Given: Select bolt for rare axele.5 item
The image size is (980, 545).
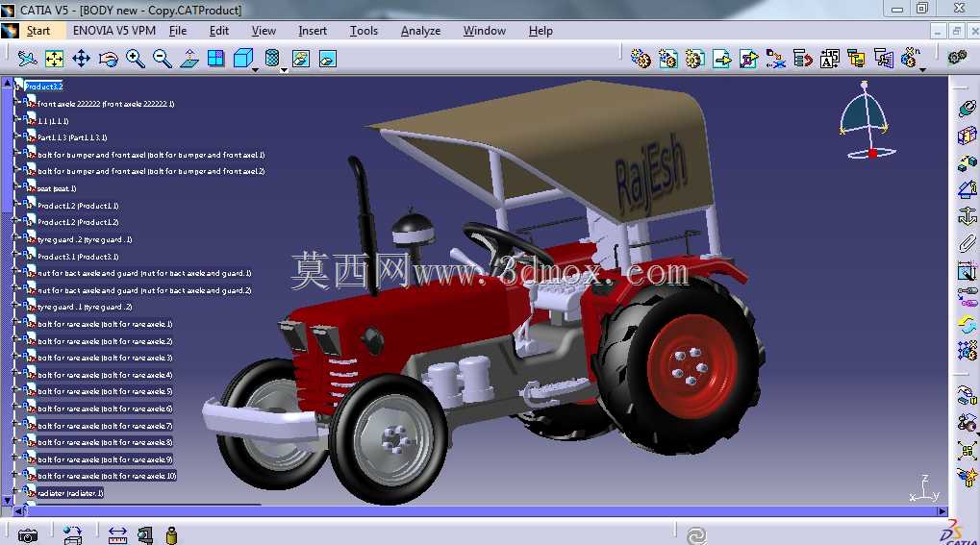Looking at the screenshot, I should click(x=105, y=392).
